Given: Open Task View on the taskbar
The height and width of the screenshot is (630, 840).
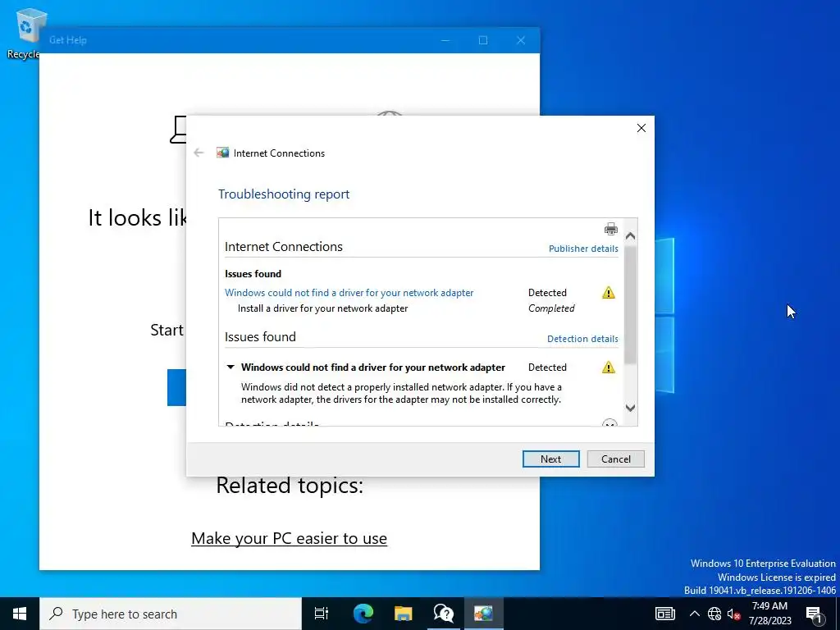Looking at the screenshot, I should pyautogui.click(x=322, y=614).
